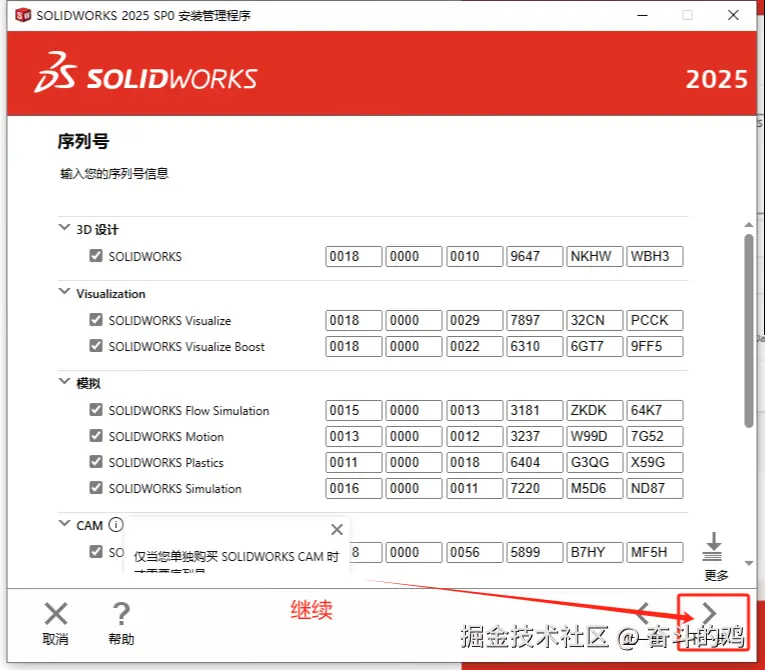The image size is (765, 670).
Task: Click Plastics serial field 6404
Action: coord(535,462)
